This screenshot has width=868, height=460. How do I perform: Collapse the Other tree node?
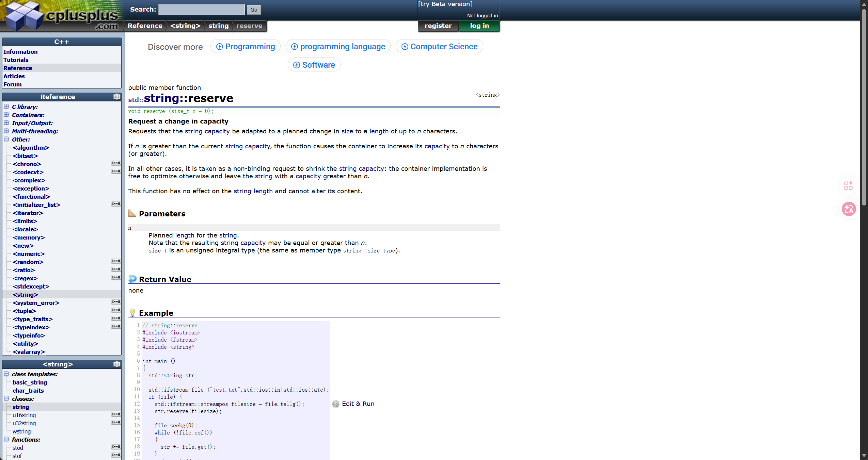[6, 139]
